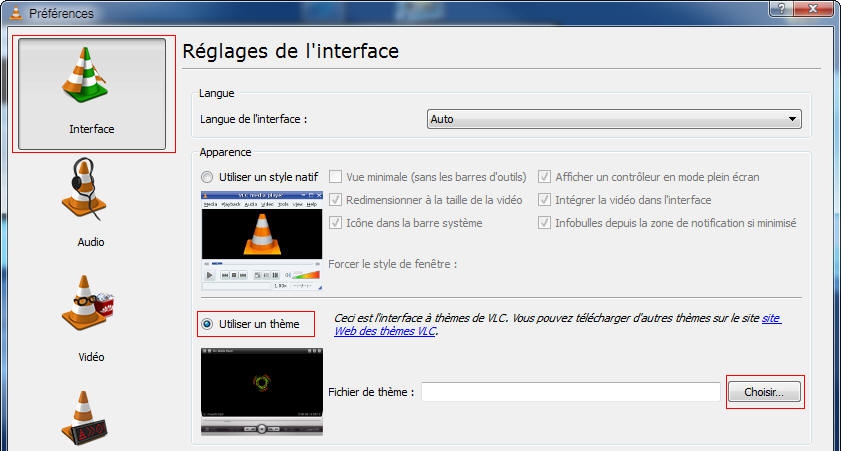The height and width of the screenshot is (451, 841).
Task: Open the Interface preferences category
Action: pos(92,94)
